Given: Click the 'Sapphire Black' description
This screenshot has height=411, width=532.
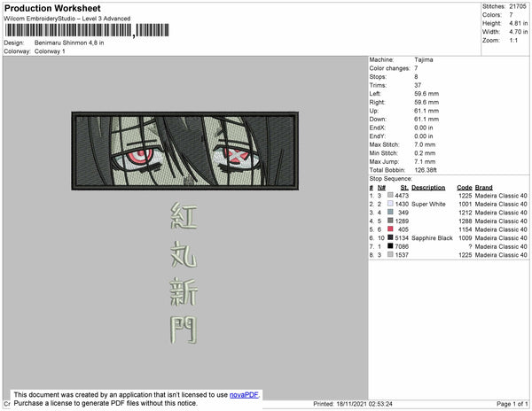Looking at the screenshot, I should pos(432,238).
